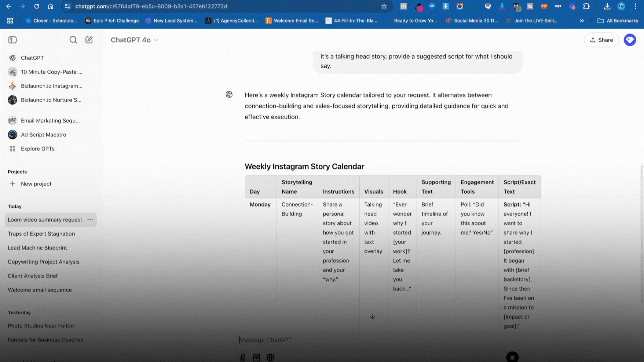Start a new chat with compose icon
644x362 pixels.
[89, 40]
